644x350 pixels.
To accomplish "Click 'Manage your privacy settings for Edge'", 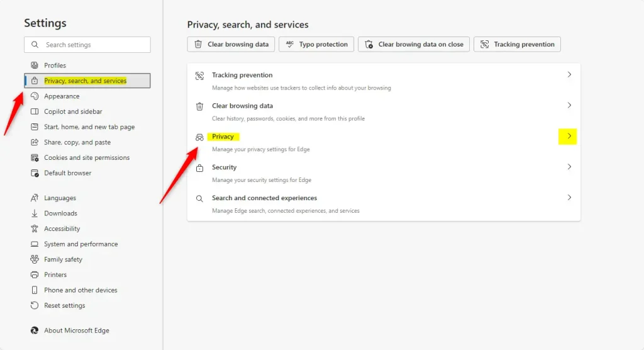I will point(261,149).
